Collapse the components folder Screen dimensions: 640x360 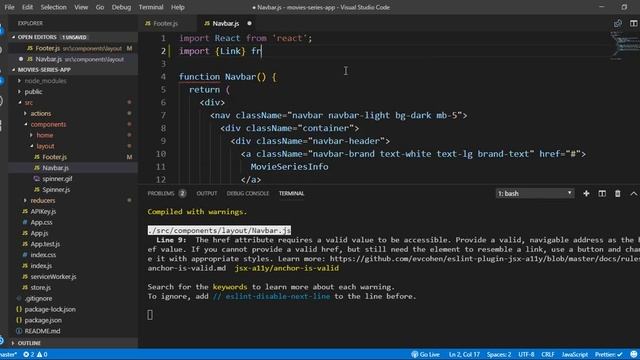[x=48, y=124]
